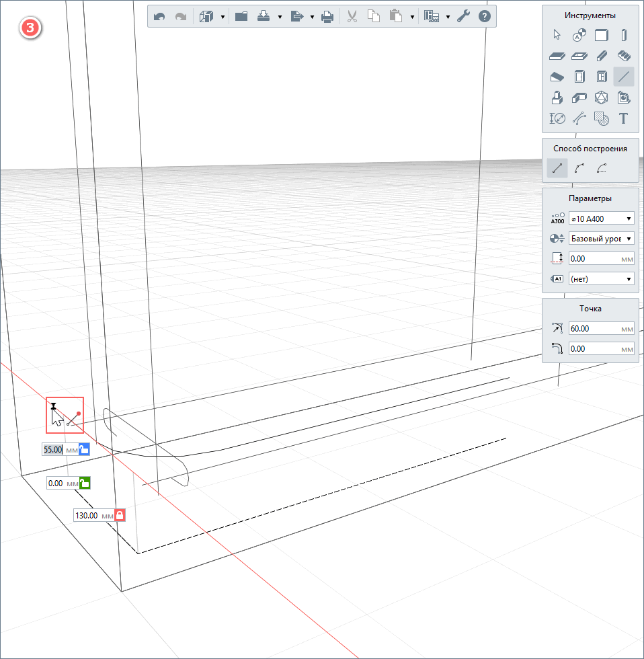Select the Roof tool
Viewport: 644px width, 659px height.
[x=557, y=77]
